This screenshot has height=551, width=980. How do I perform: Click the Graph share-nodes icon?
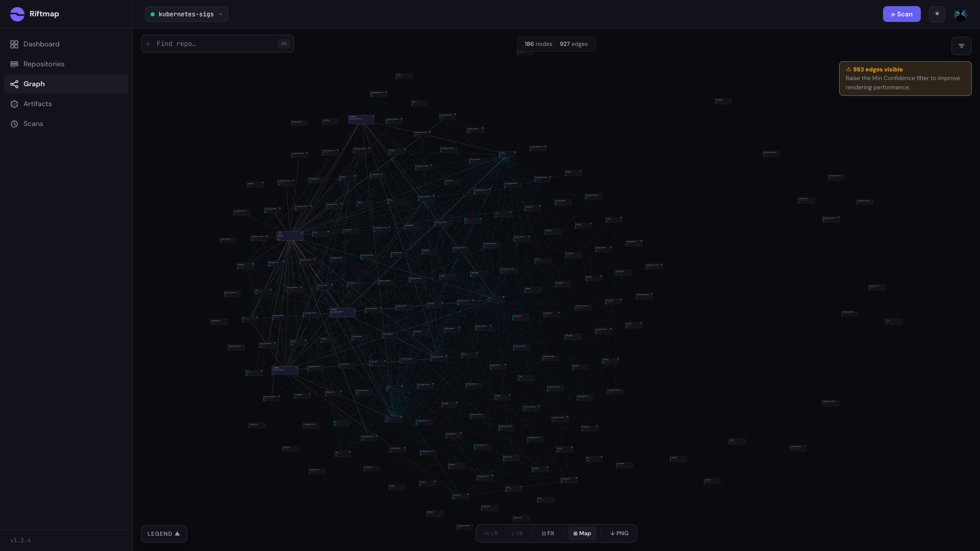pyautogui.click(x=14, y=84)
